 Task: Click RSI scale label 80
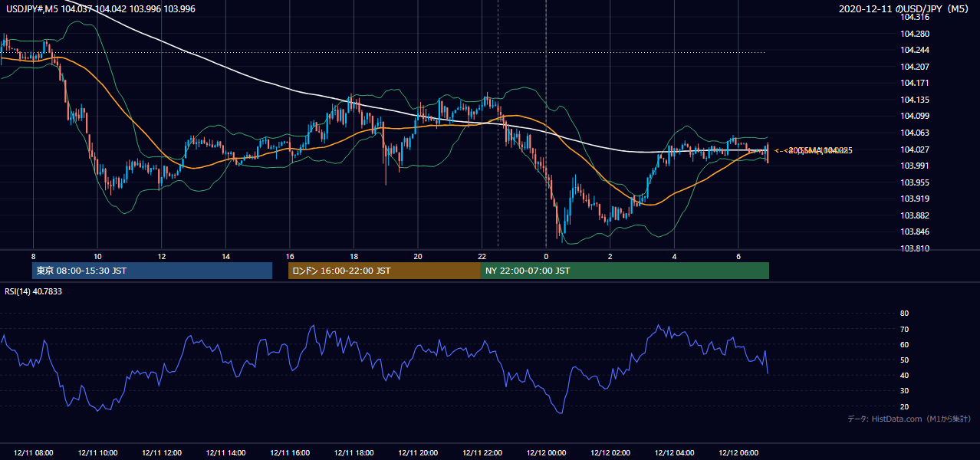[x=904, y=314]
